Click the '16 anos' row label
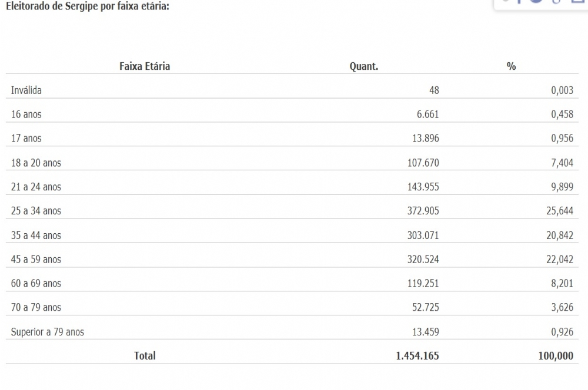The width and height of the screenshot is (588, 390). point(26,115)
